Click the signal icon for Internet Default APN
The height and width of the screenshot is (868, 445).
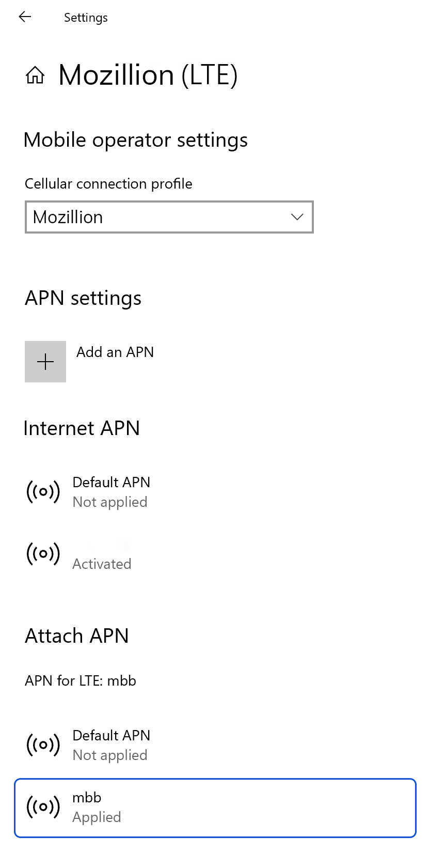pos(43,492)
